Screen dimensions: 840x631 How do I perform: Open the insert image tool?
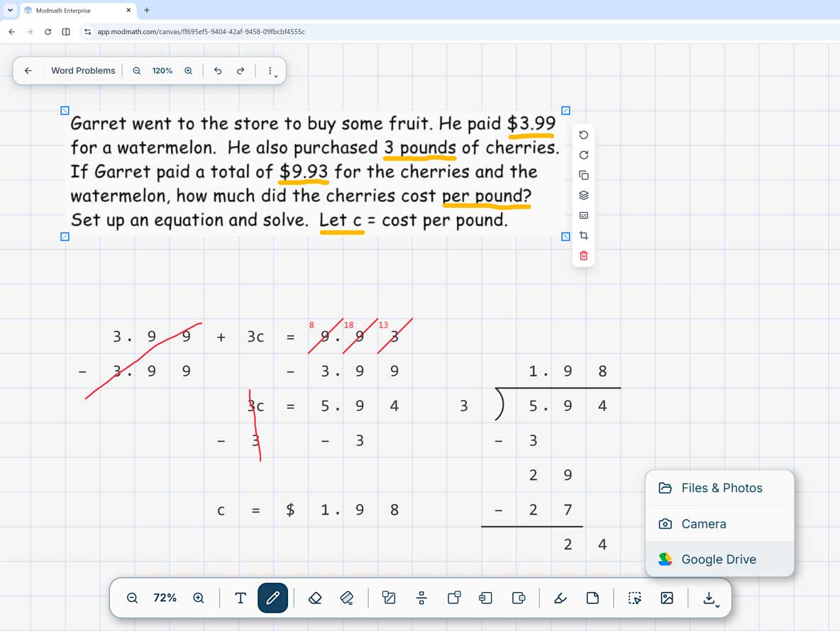click(x=667, y=598)
